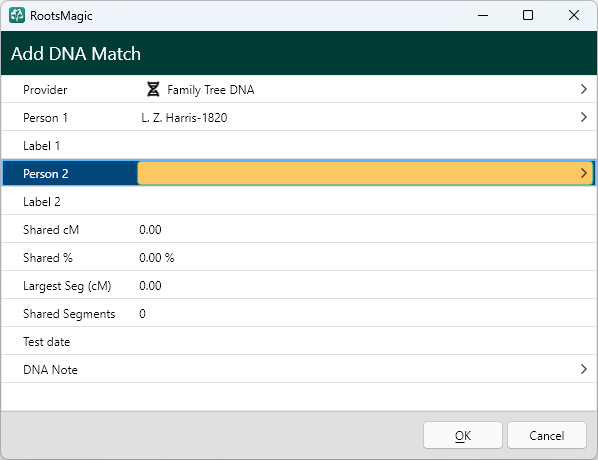598x460 pixels.
Task: Click the Family Tree DNA hourglass icon
Action: click(x=153, y=89)
